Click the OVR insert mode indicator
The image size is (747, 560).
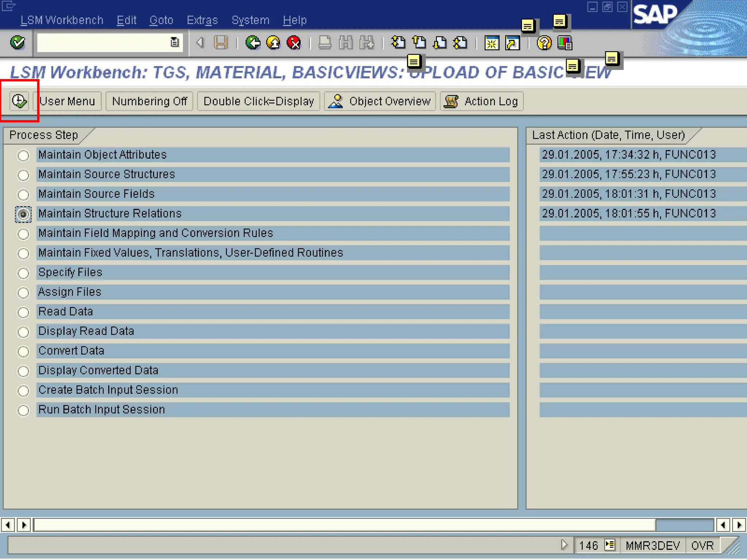(x=702, y=545)
